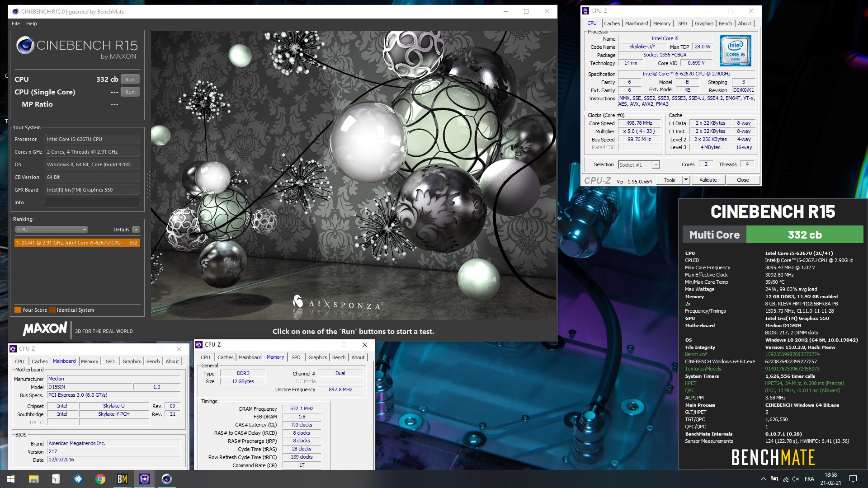The image size is (868, 488).
Task: Open the Ranking CPU dropdown
Action: (x=52, y=230)
